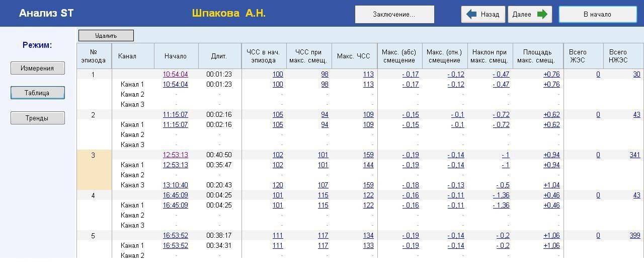Click the Длит. column header

coord(219,56)
